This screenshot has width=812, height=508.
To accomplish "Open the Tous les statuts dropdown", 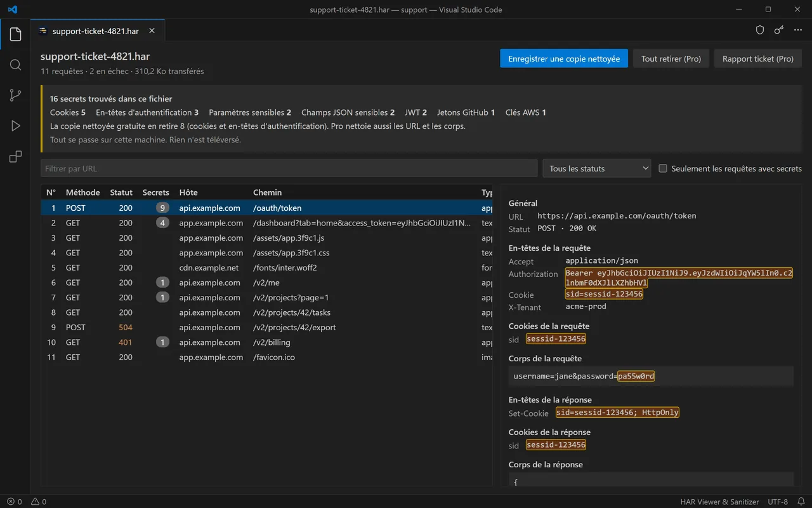I will point(597,168).
